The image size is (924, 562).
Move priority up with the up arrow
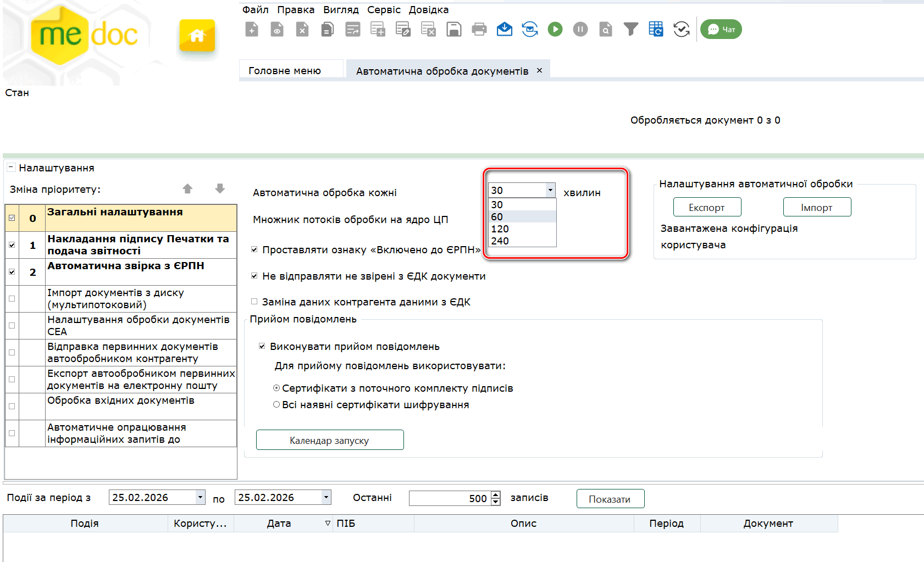coord(187,189)
